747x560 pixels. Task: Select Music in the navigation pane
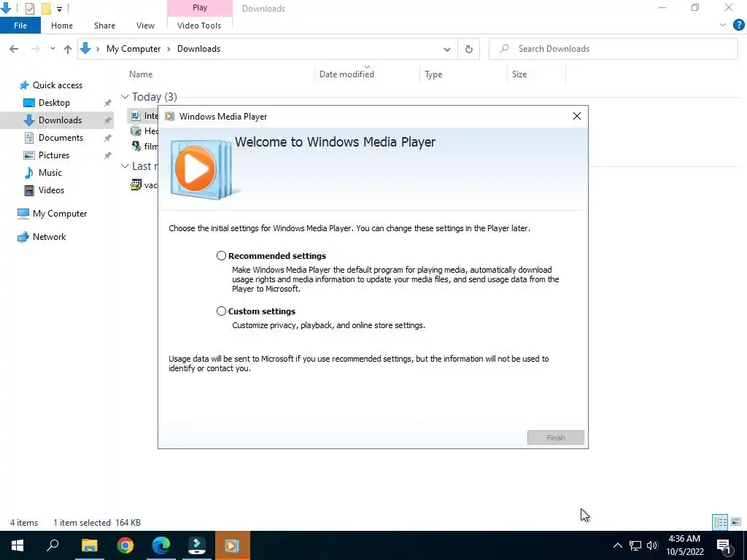click(x=50, y=172)
